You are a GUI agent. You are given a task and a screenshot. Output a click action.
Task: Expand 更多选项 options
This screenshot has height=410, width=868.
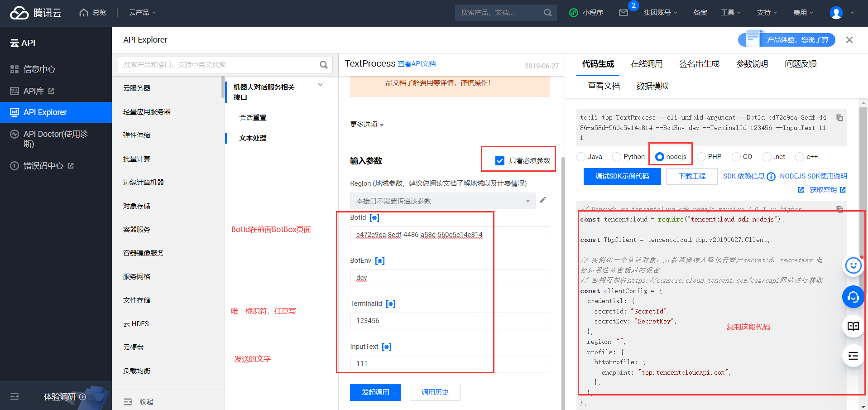367,125
